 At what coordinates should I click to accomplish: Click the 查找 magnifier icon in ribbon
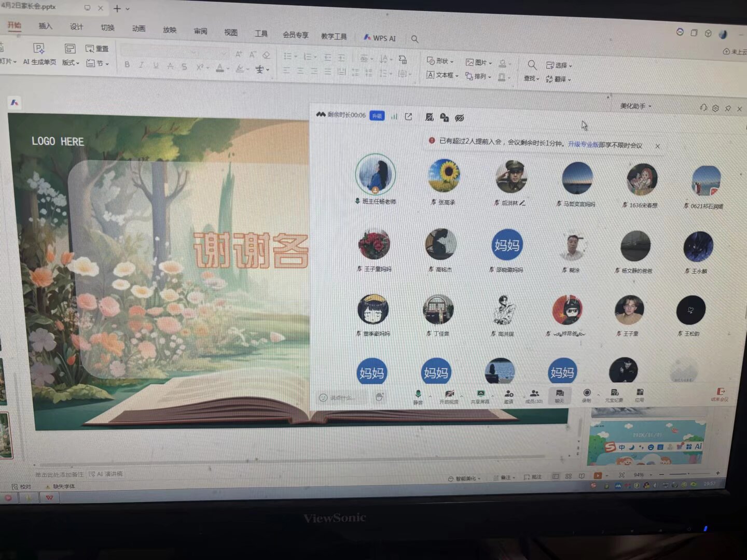pos(532,65)
